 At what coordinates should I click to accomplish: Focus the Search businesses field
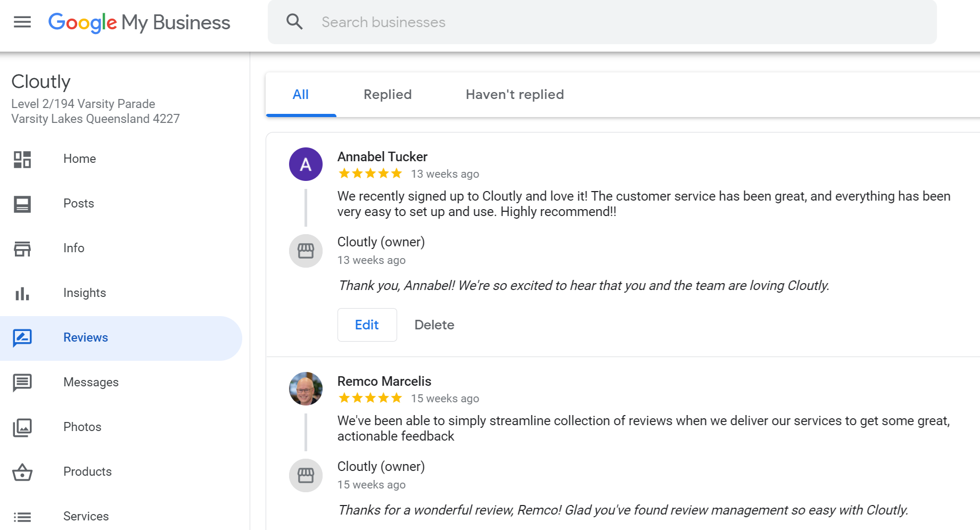point(602,22)
